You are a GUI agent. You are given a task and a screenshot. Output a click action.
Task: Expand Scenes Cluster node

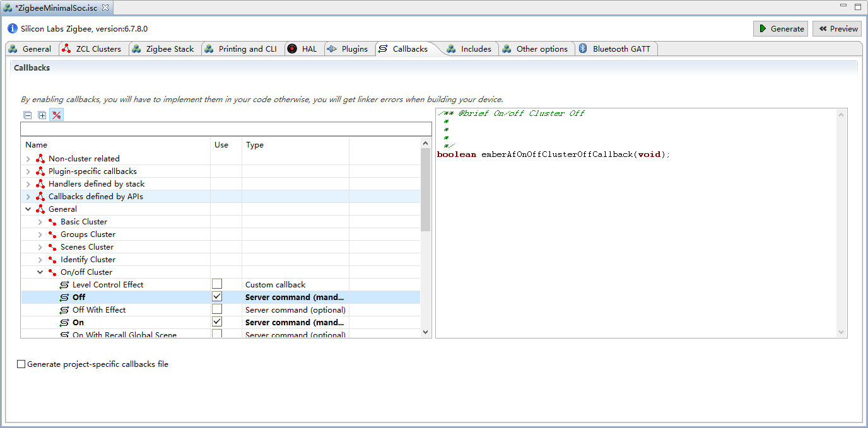pos(40,247)
